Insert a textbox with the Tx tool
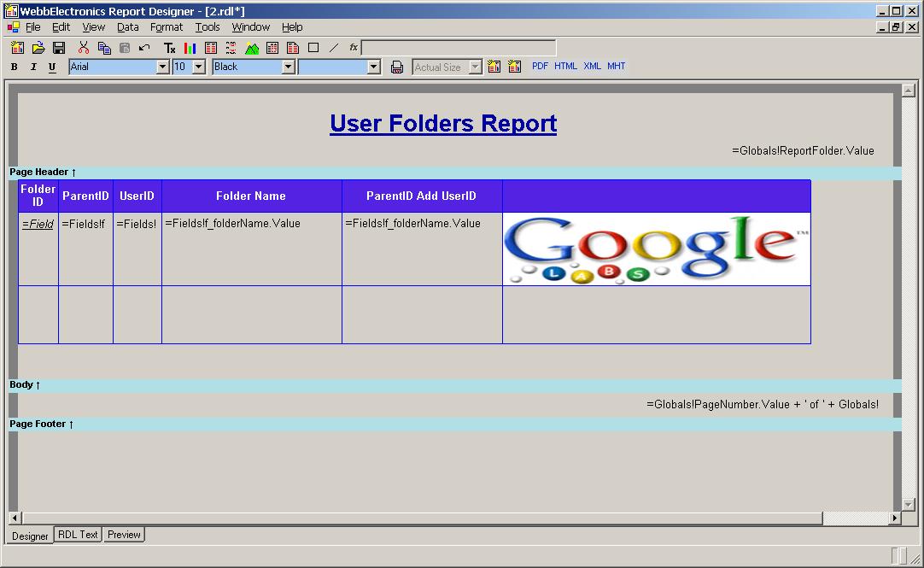Viewport: 924px width, 568px height. [x=170, y=48]
